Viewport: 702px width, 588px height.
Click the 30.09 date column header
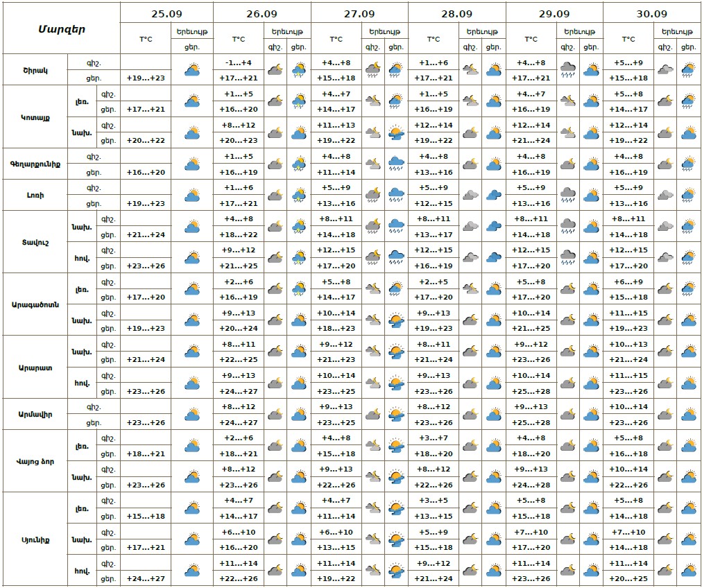coord(651,13)
